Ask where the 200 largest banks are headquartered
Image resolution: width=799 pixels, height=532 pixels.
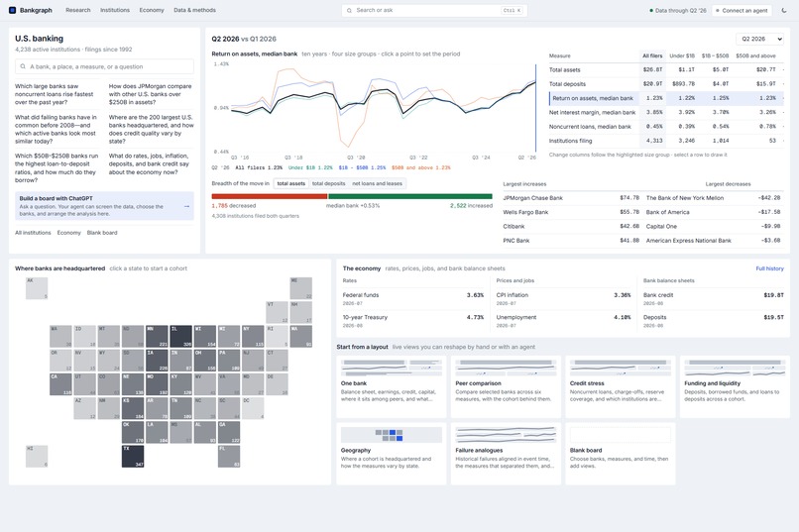151,130
